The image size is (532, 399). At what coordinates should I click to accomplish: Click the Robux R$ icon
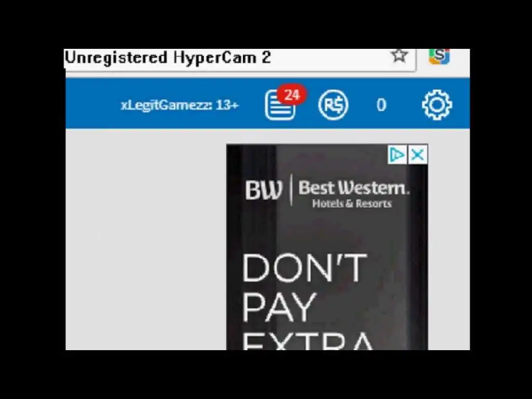pyautogui.click(x=333, y=105)
